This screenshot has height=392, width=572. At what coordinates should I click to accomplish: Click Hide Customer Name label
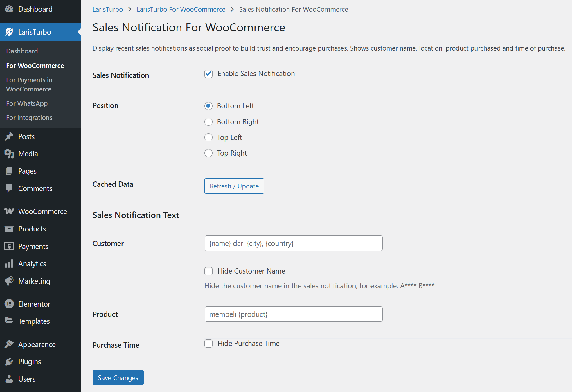(x=251, y=271)
